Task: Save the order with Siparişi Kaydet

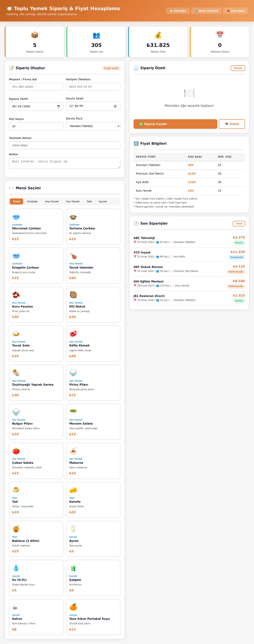Action: coord(175,124)
